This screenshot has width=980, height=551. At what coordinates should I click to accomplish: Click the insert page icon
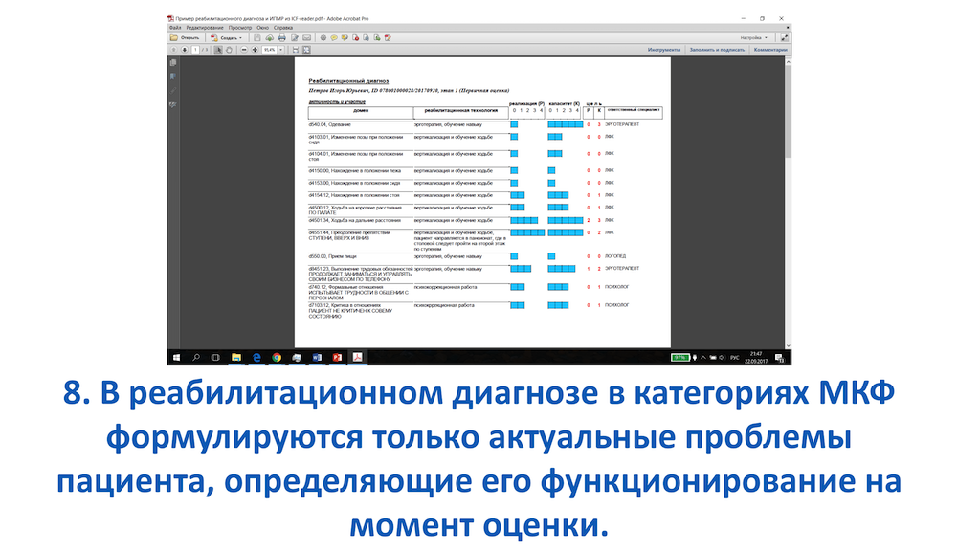[377, 38]
